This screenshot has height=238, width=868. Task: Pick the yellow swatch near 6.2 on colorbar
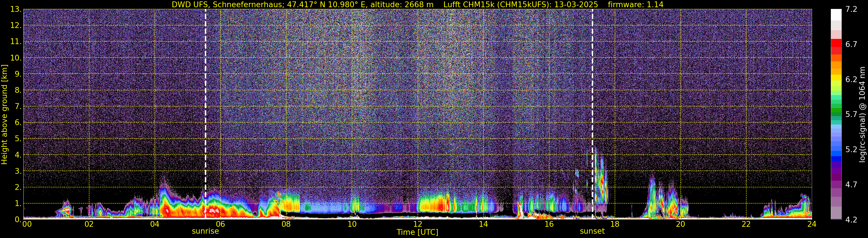pyautogui.click(x=836, y=78)
